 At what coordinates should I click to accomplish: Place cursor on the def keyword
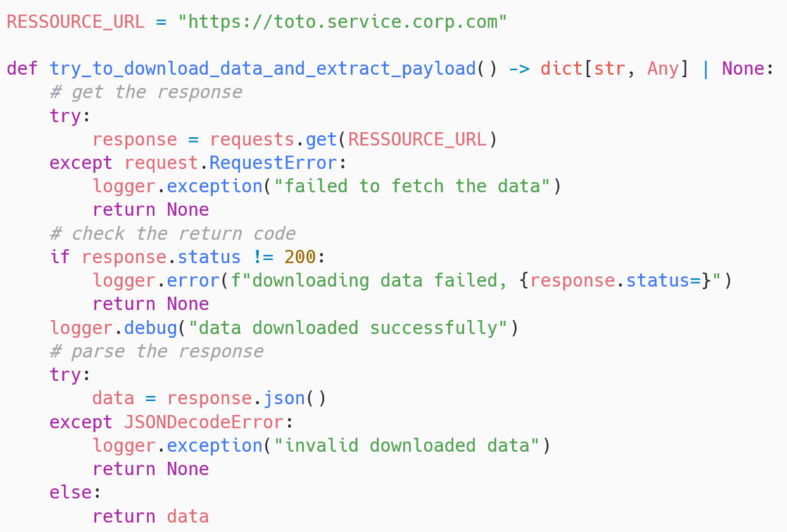tap(22, 68)
